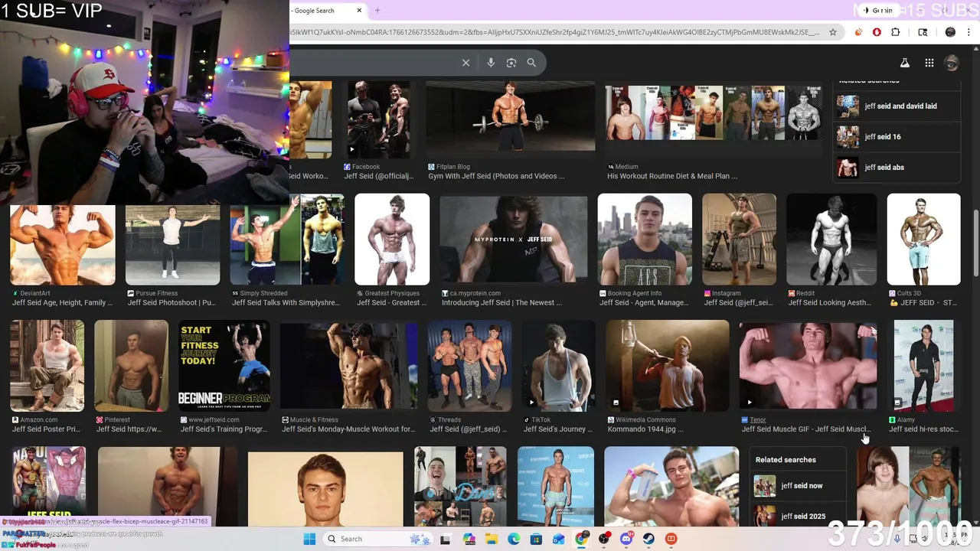Click the taskbar Search box
This screenshot has height=551, width=980.
pos(379,539)
